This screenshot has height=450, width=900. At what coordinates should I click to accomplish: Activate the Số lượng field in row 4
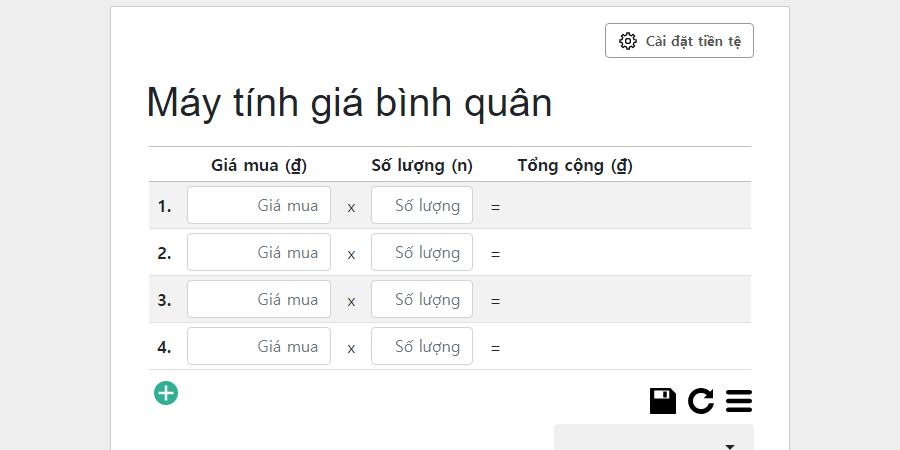(422, 346)
